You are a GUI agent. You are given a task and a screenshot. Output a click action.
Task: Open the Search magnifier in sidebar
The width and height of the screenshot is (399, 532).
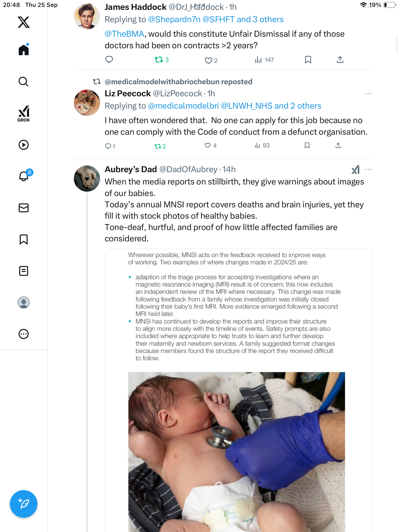click(24, 82)
